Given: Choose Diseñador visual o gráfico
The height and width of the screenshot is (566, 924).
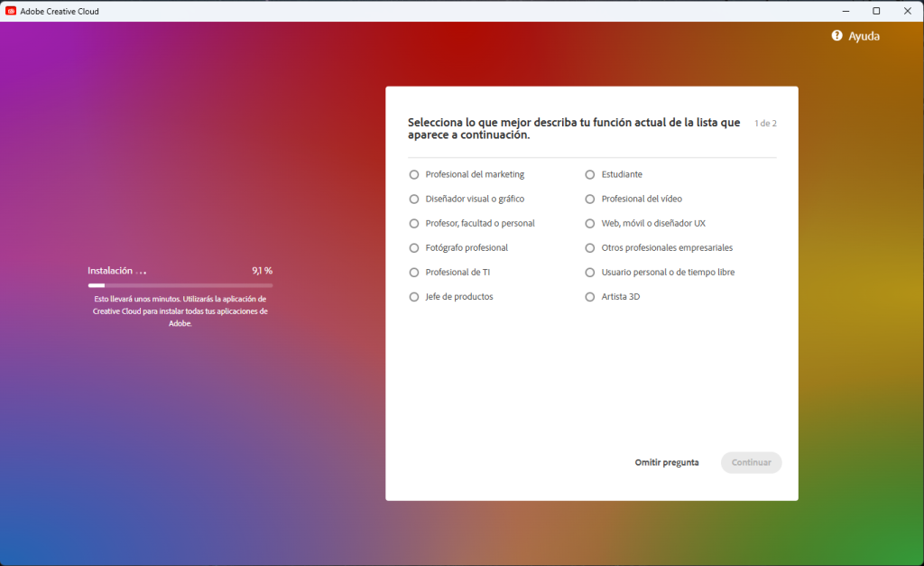Looking at the screenshot, I should pyautogui.click(x=414, y=199).
